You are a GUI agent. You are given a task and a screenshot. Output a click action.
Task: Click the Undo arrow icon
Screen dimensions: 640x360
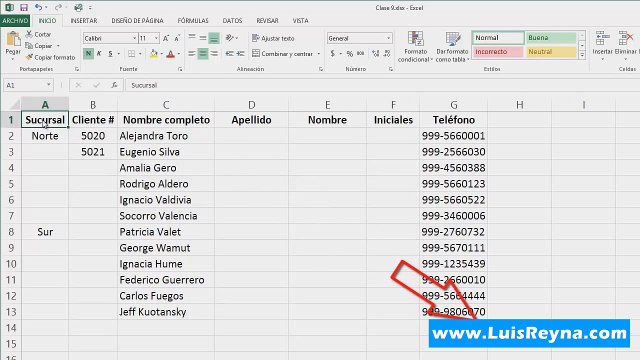coord(38,7)
